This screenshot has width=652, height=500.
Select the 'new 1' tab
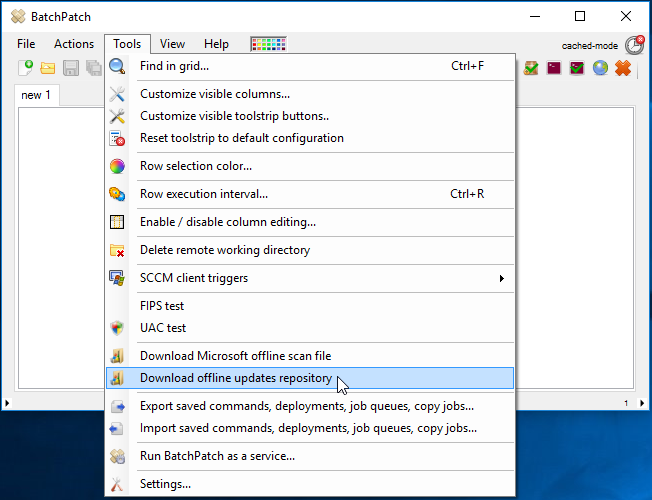click(x=36, y=95)
